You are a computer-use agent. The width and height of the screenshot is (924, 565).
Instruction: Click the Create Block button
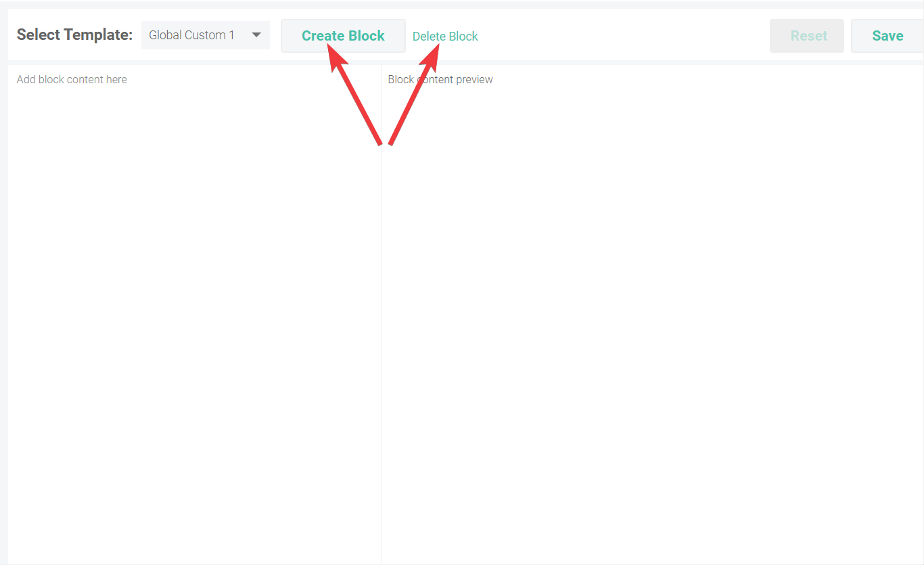pyautogui.click(x=343, y=36)
